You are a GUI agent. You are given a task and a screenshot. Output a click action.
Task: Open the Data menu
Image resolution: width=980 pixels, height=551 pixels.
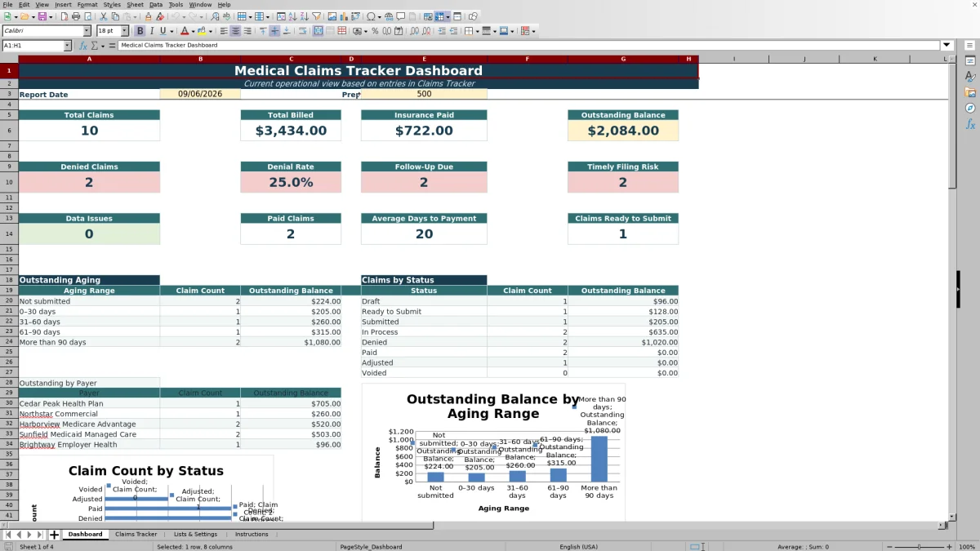coord(155,4)
